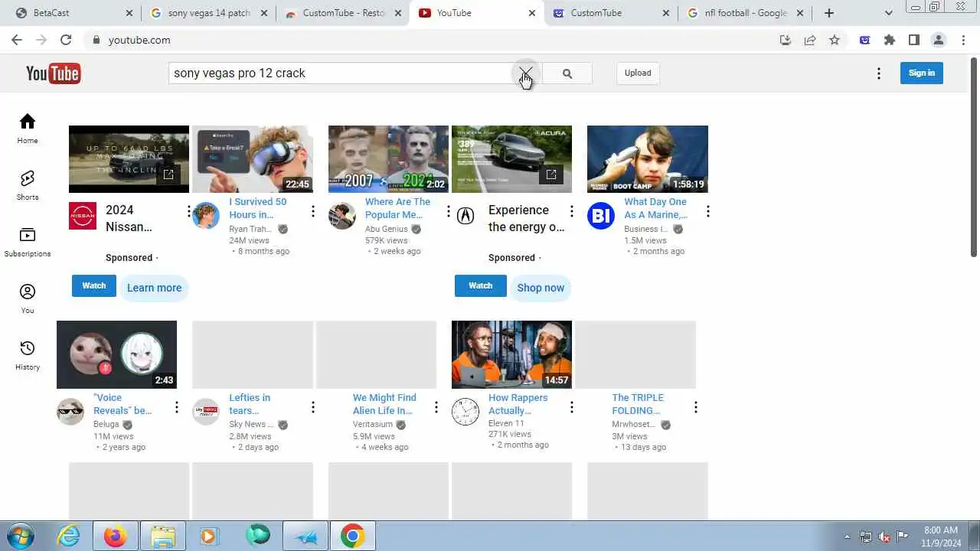
Task: Click the Sign in button
Action: 922,73
